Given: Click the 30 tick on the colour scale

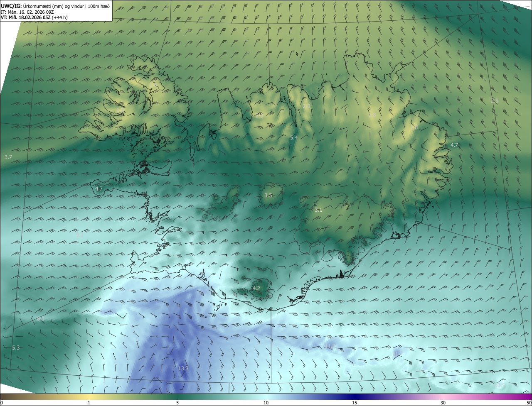Looking at the screenshot, I should 443,403.
